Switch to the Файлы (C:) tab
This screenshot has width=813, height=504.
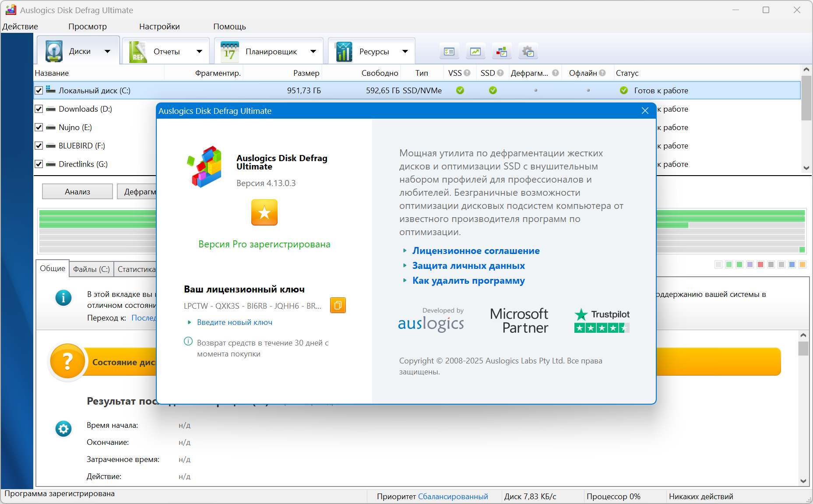coord(91,269)
